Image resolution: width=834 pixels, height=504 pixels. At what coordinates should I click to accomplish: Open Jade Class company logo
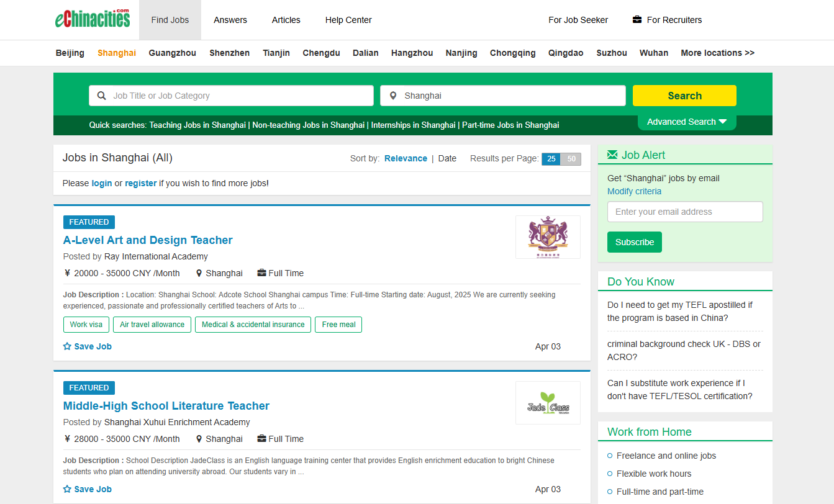(x=548, y=403)
